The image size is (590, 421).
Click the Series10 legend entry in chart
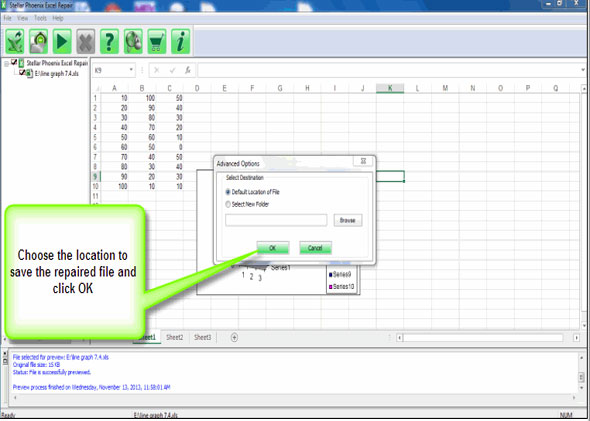[x=342, y=287]
